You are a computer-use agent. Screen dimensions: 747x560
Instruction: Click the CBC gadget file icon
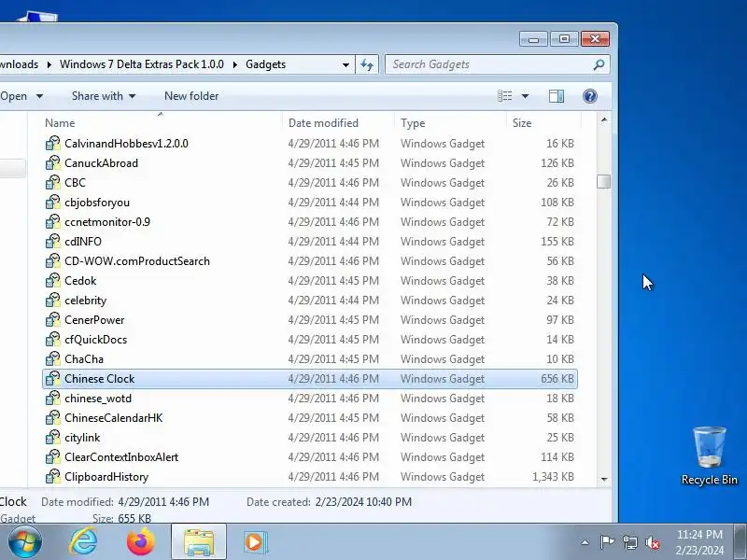click(53, 182)
